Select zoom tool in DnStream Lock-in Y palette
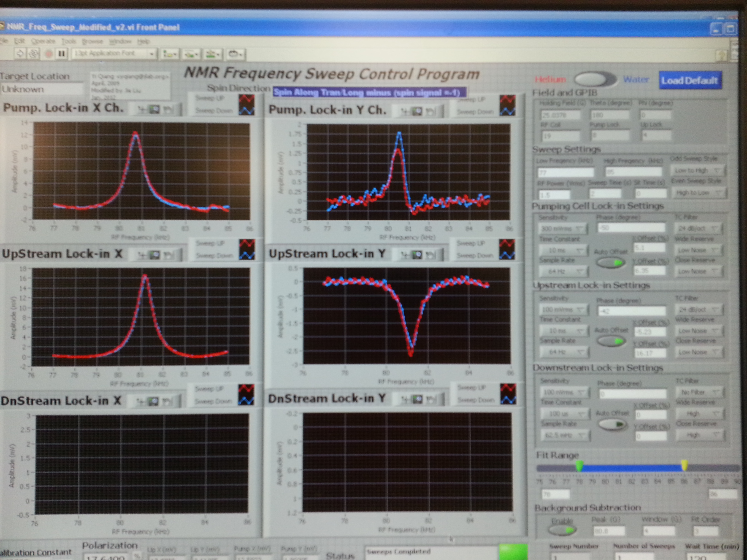Image resolution: width=747 pixels, height=560 pixels. (417, 400)
